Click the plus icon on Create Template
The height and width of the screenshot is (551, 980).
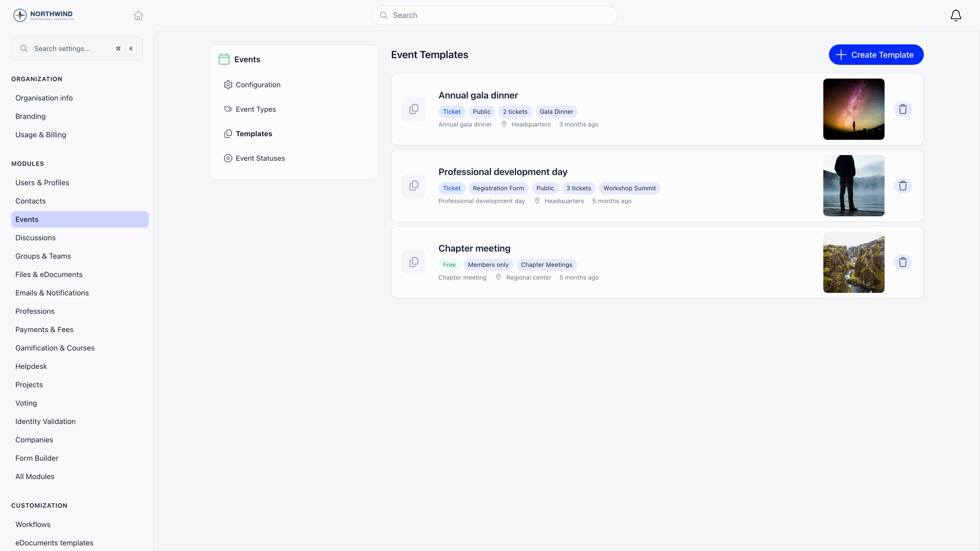(x=841, y=55)
